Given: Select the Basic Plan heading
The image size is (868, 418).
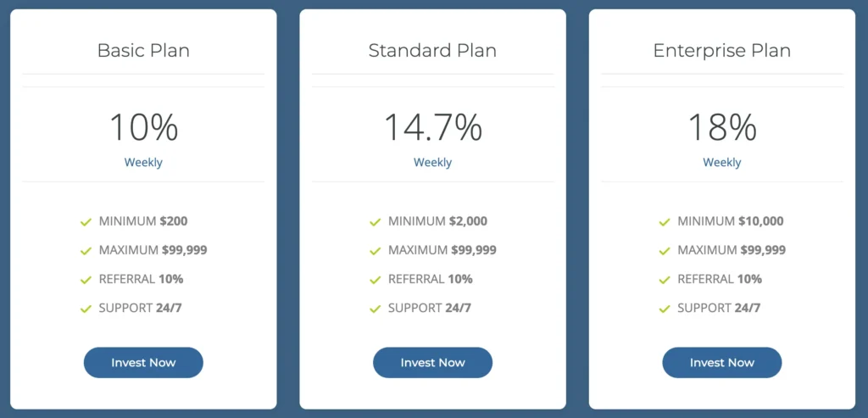Looking at the screenshot, I should pyautogui.click(x=143, y=50).
